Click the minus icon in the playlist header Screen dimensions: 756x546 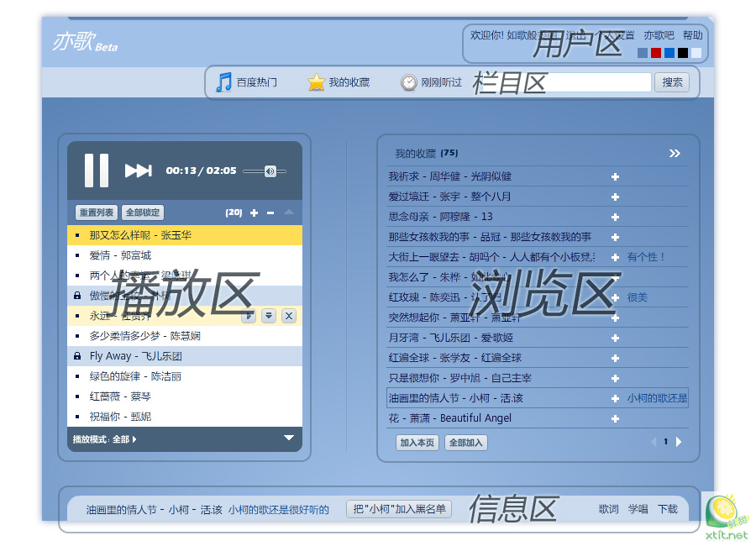pos(270,213)
